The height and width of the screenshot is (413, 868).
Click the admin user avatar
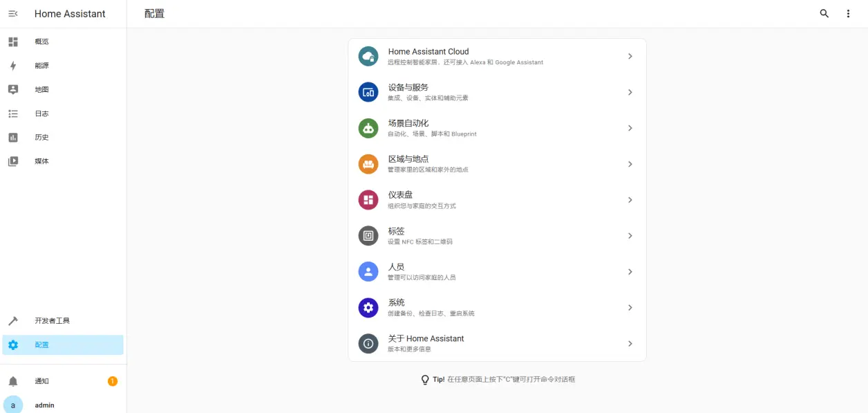pyautogui.click(x=13, y=405)
